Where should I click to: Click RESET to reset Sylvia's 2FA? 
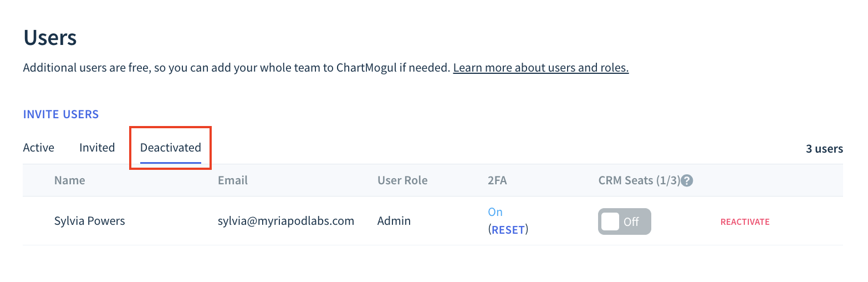pos(508,230)
